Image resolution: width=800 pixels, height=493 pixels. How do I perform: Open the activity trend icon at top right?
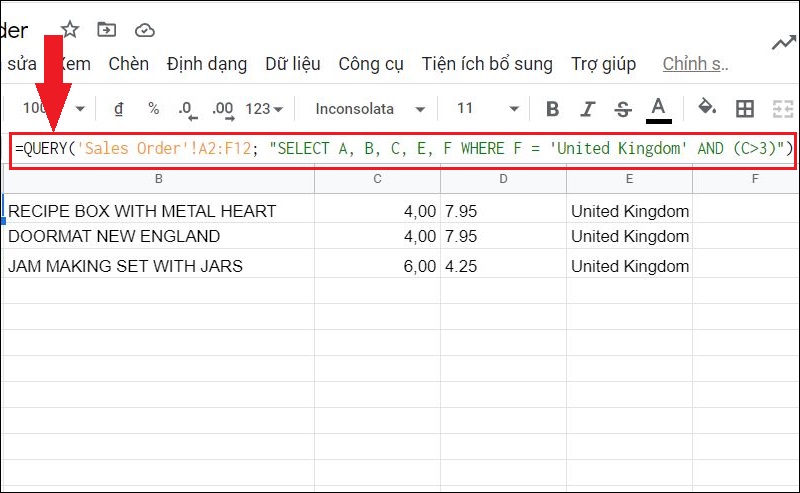pyautogui.click(x=784, y=42)
